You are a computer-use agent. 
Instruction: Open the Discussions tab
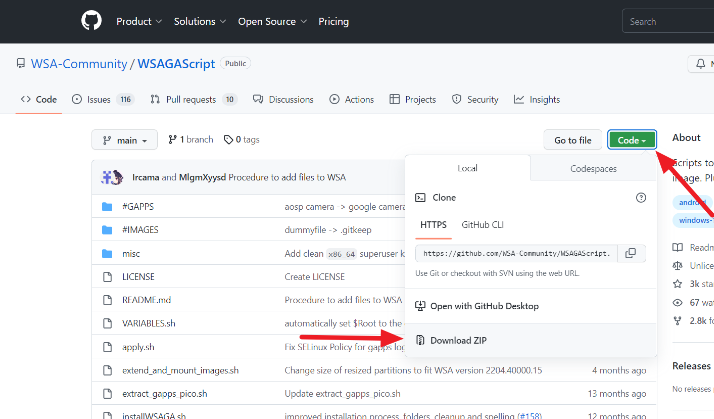point(283,99)
